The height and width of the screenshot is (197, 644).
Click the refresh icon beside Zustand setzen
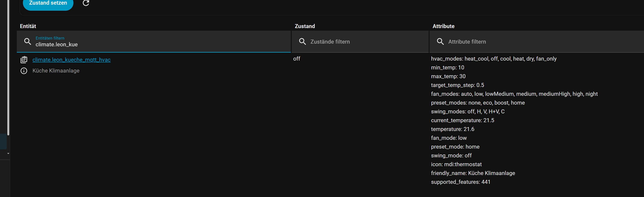coord(86,3)
